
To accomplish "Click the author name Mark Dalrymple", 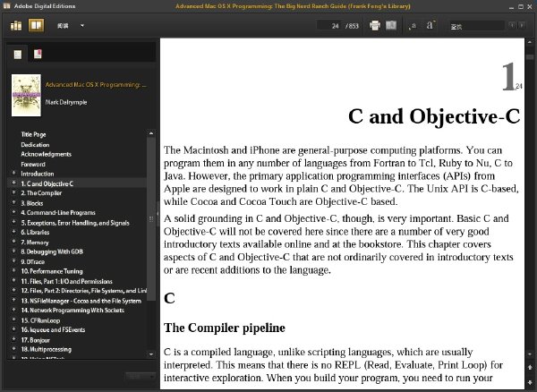I will (x=66, y=102).
